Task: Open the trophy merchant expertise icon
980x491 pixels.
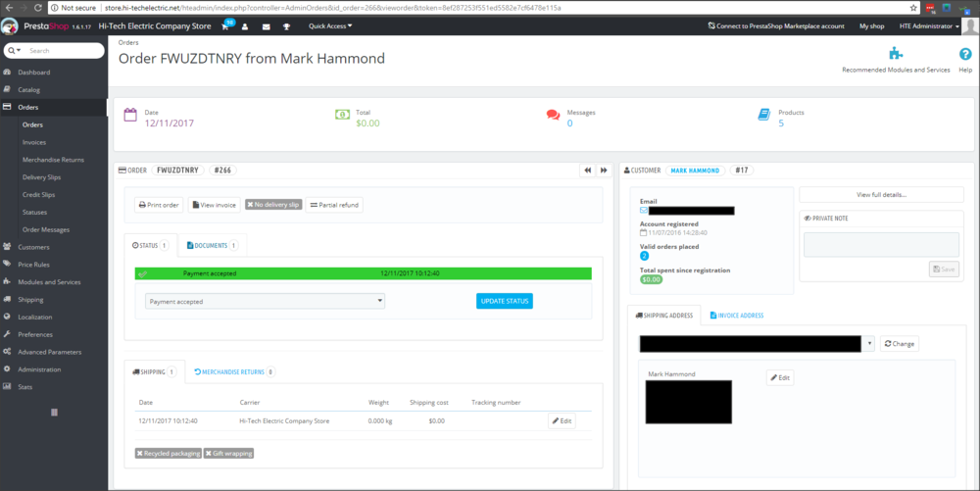Action: 286,26
